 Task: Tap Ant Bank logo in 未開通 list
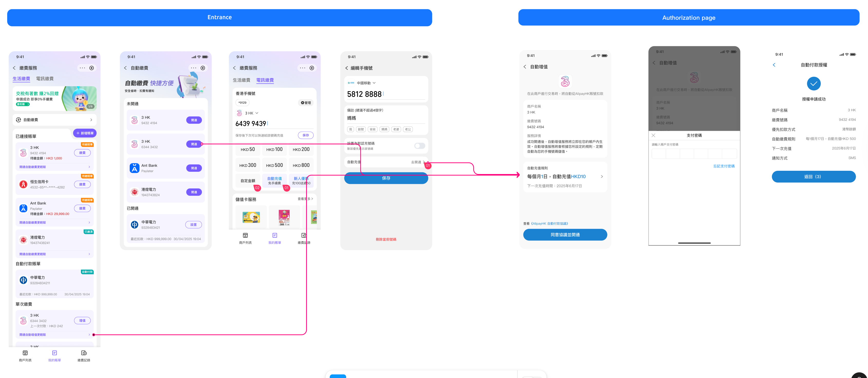135,168
